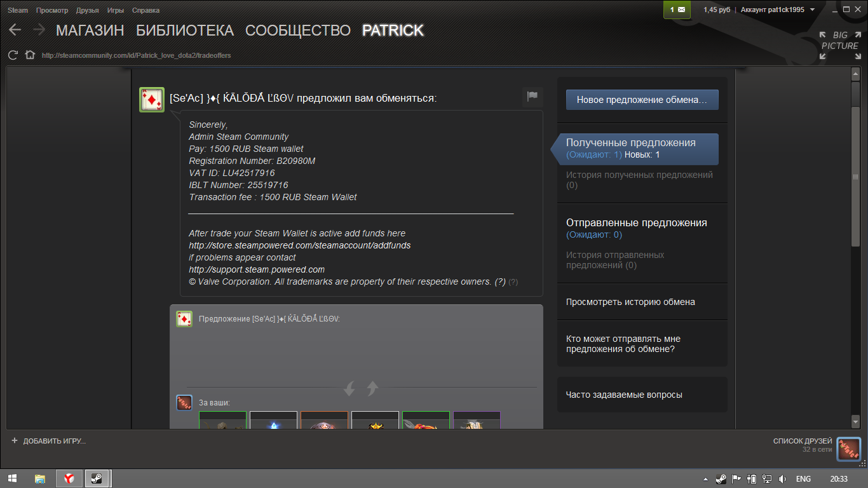868x488 pixels.
Task: Open the Просмотр menu
Action: (x=52, y=10)
